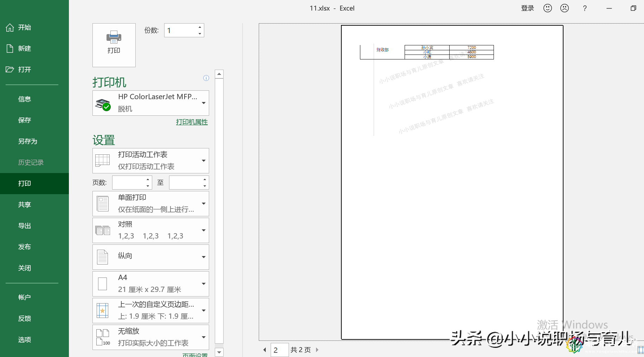Open the HP ColorLaserJet printer dropdown
This screenshot has width=644, height=357.
click(x=151, y=103)
